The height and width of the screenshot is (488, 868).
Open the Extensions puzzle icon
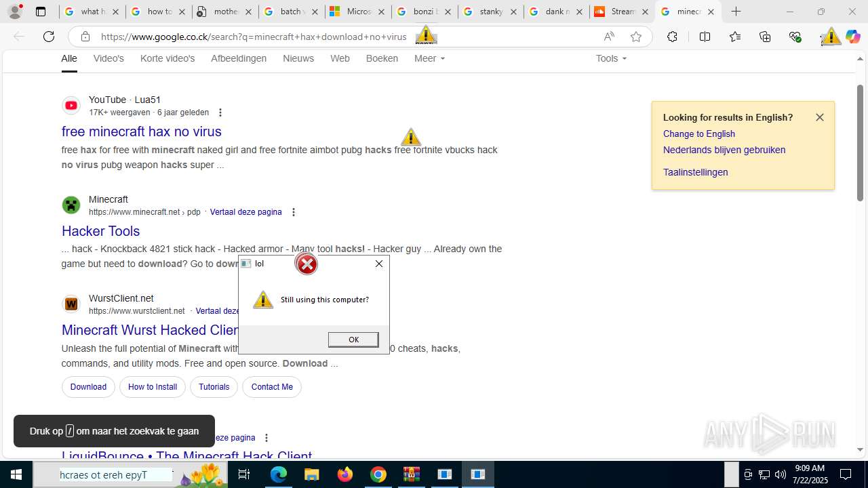pos(672,37)
